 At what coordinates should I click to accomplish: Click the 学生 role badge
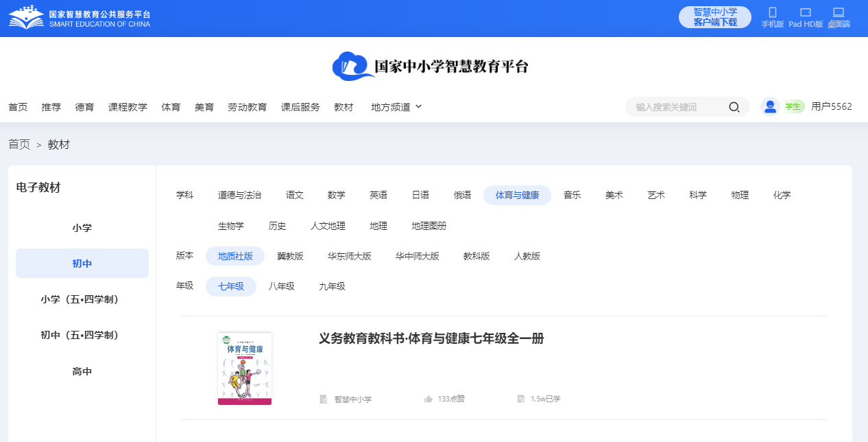793,106
